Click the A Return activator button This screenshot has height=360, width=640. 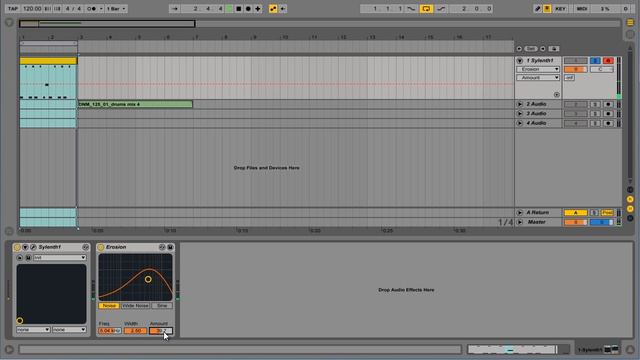click(x=576, y=213)
